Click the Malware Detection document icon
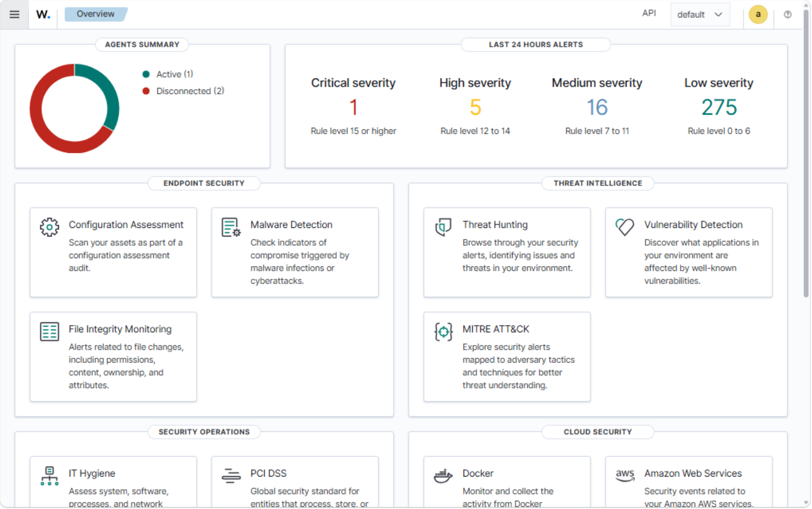 click(231, 227)
